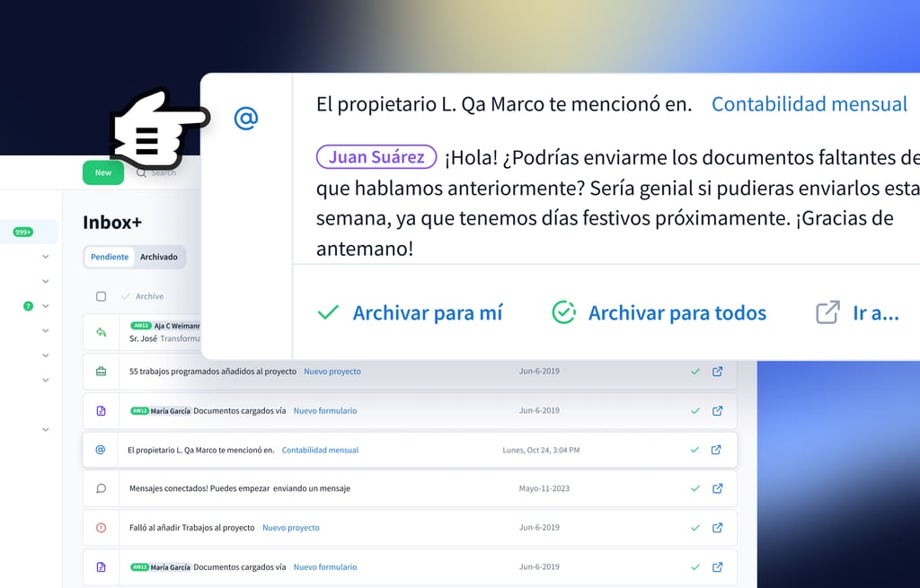Click the red error icon for Falló al añadir Trabajos
920x588 pixels.
[x=101, y=528]
